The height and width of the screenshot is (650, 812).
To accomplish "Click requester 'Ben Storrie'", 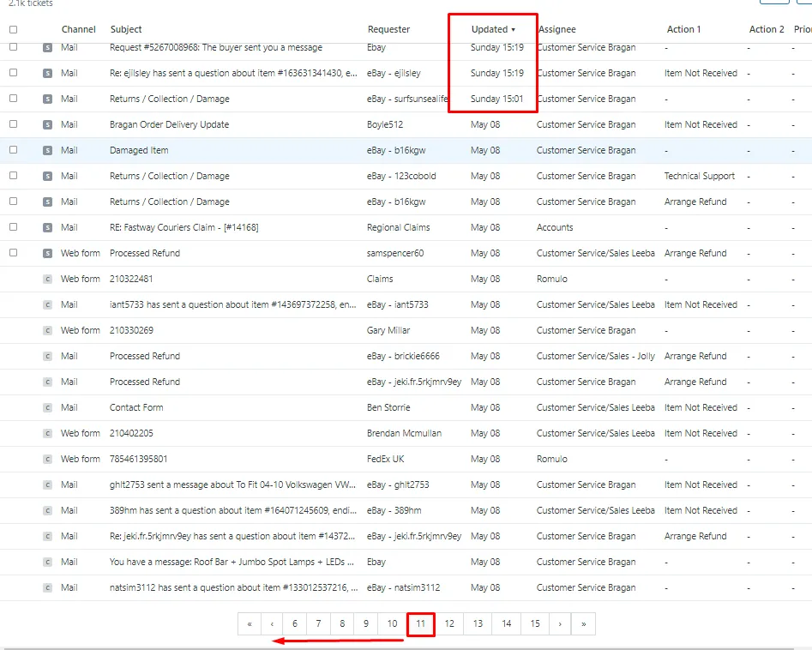I will (388, 407).
